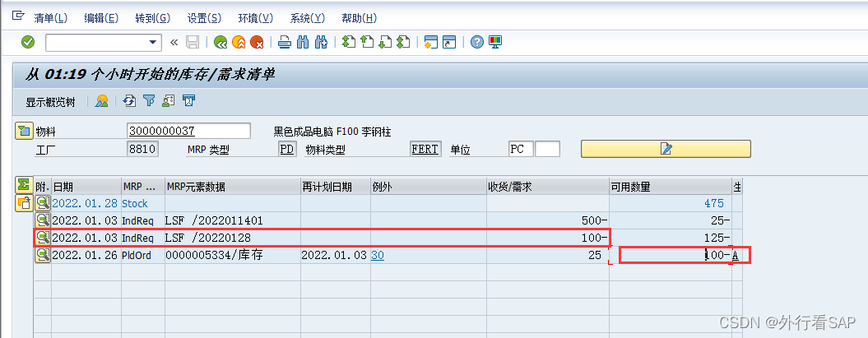Click the Filter funnel icon
Viewport: 868px width, 338px height.
(148, 100)
